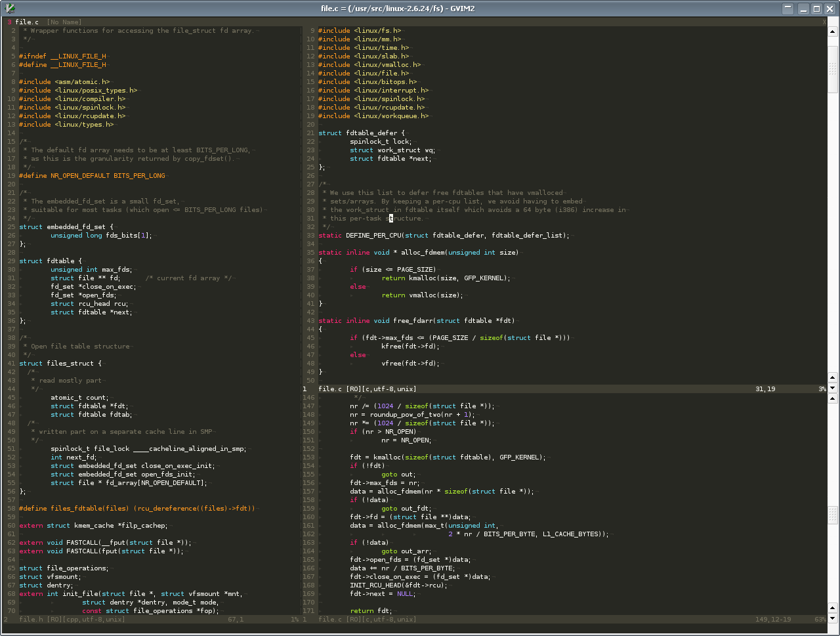Switch to the [No Name] tab
This screenshot has height=636, width=840.
point(64,22)
